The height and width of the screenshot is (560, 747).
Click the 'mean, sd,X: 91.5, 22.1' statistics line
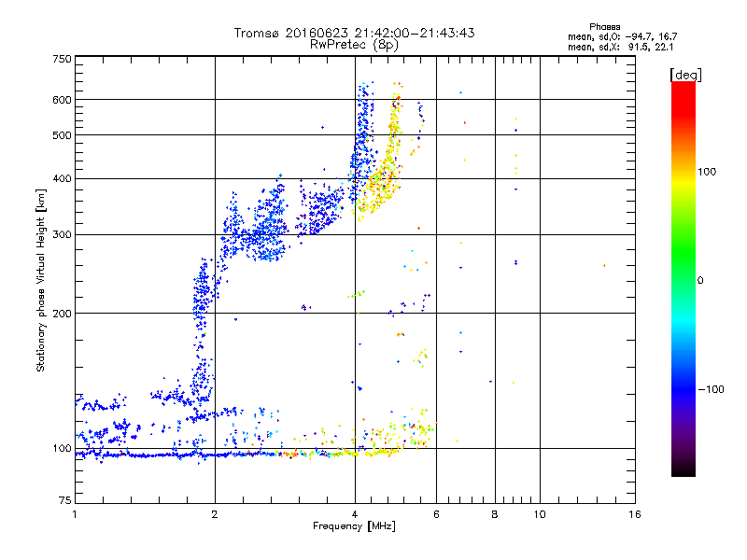[x=620, y=47]
